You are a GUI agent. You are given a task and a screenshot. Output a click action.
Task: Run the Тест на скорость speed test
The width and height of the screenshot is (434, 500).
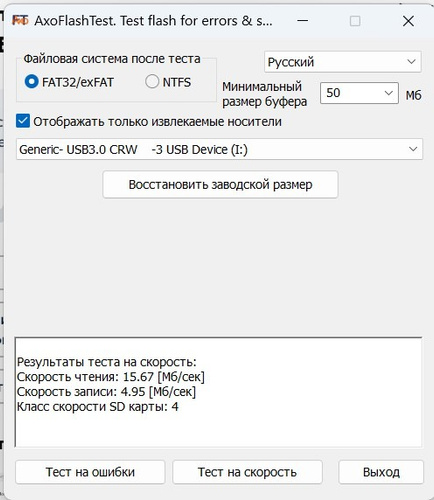(247, 472)
